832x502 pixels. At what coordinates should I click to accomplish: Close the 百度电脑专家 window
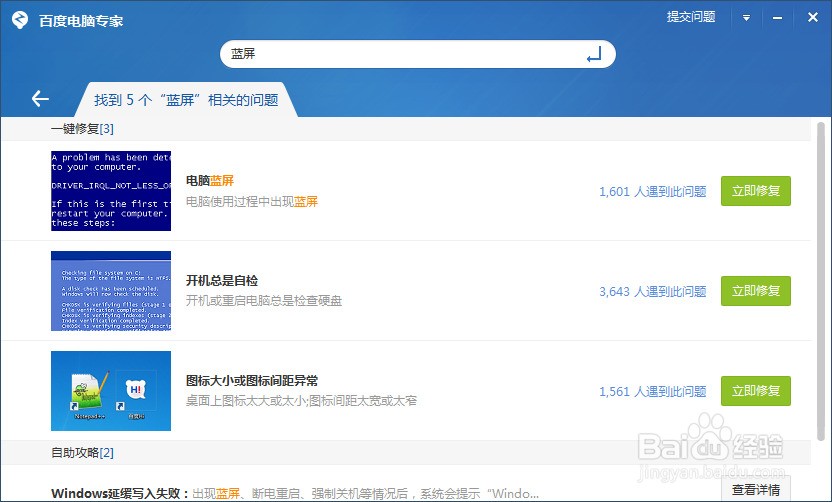pyautogui.click(x=812, y=17)
